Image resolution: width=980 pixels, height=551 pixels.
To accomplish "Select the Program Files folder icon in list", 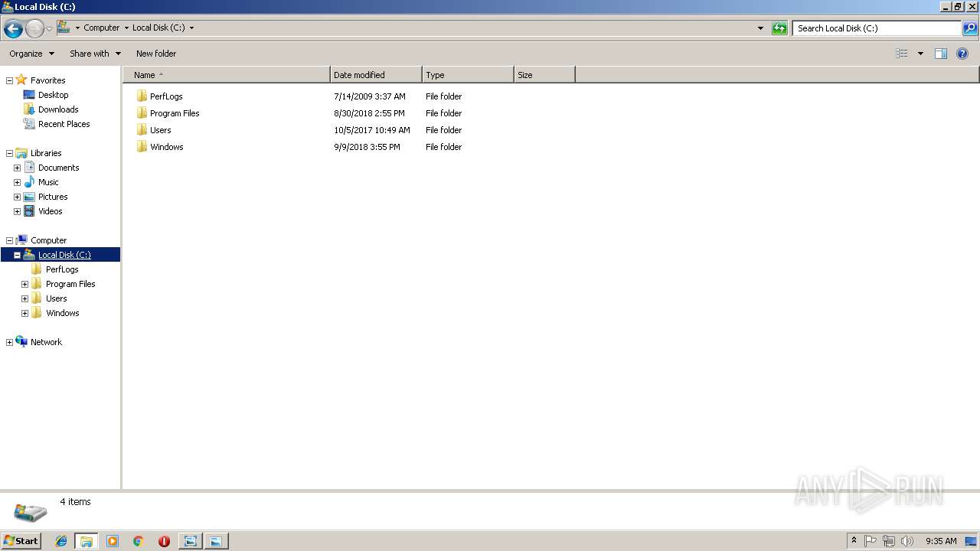I will click(x=142, y=113).
